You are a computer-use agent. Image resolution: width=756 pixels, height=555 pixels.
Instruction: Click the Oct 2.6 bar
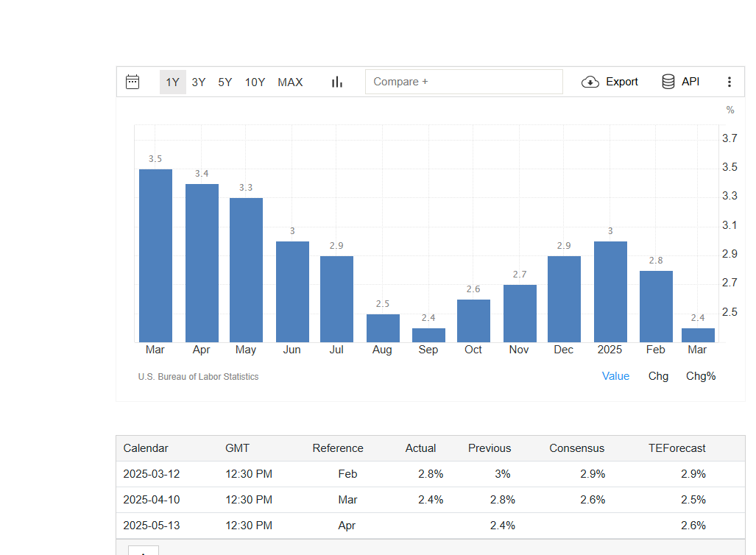pyautogui.click(x=474, y=321)
